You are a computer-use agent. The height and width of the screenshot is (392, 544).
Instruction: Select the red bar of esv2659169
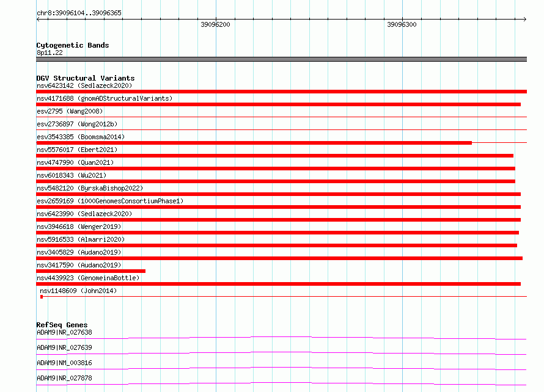click(278, 207)
